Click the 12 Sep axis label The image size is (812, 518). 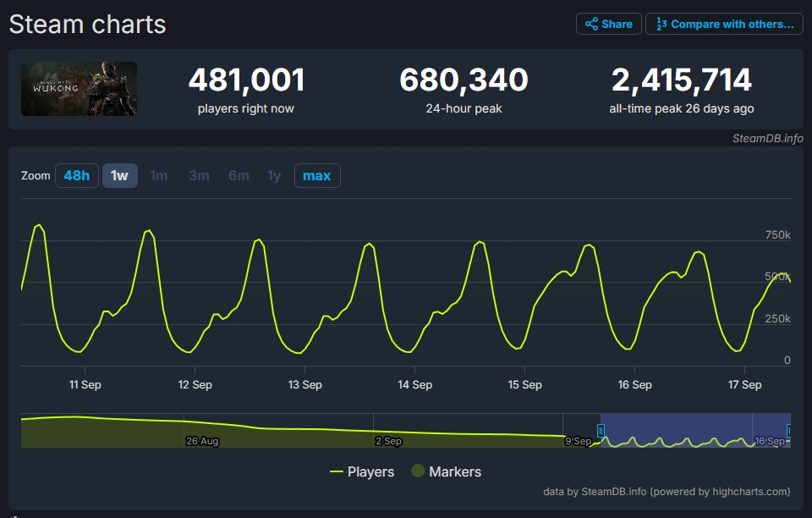tap(195, 385)
